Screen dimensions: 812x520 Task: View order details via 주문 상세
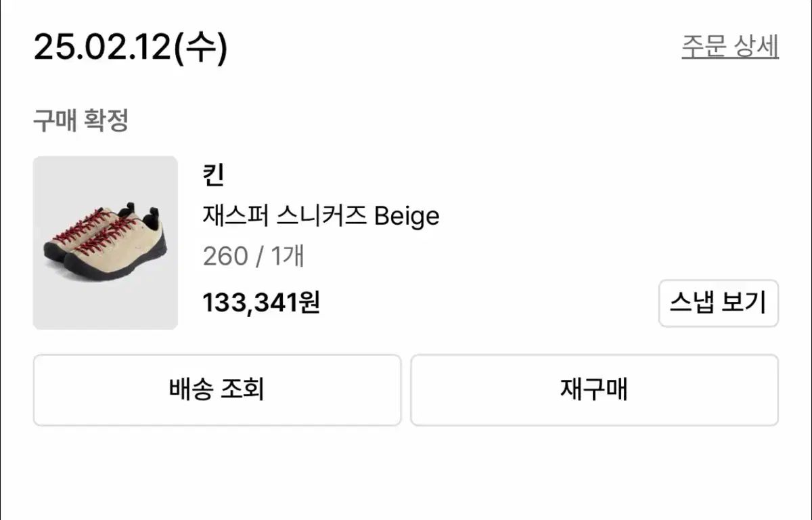(729, 47)
